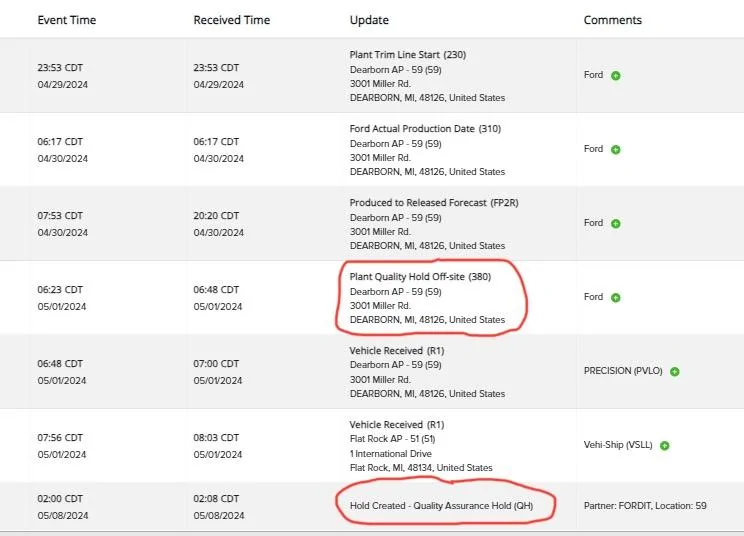Sort by the Event Time column header
The image size is (744, 536).
coord(68,20)
